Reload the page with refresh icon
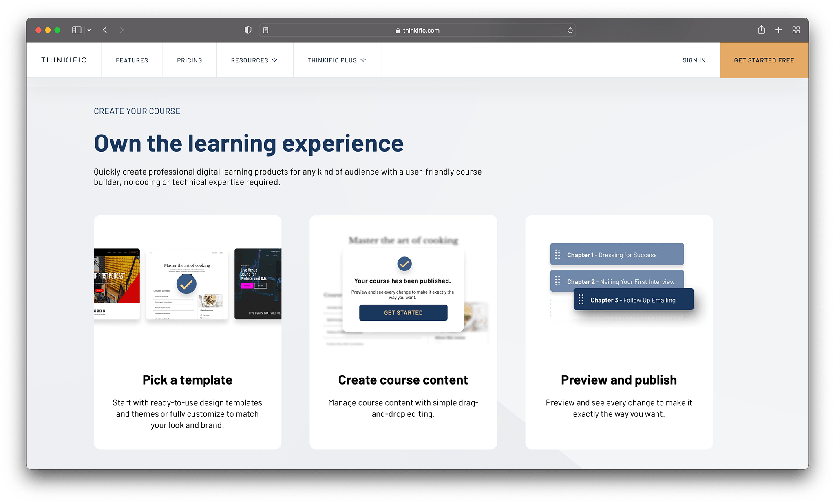Image resolution: width=835 pixels, height=504 pixels. tap(570, 30)
